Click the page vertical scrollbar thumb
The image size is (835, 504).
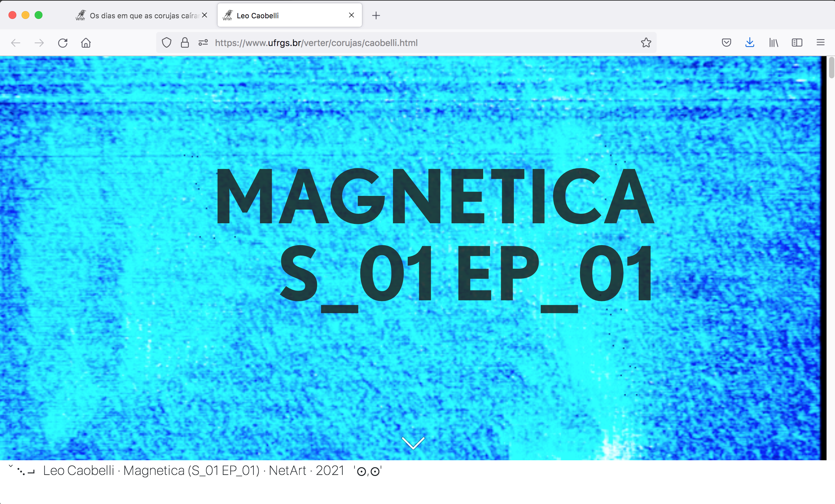tap(831, 68)
